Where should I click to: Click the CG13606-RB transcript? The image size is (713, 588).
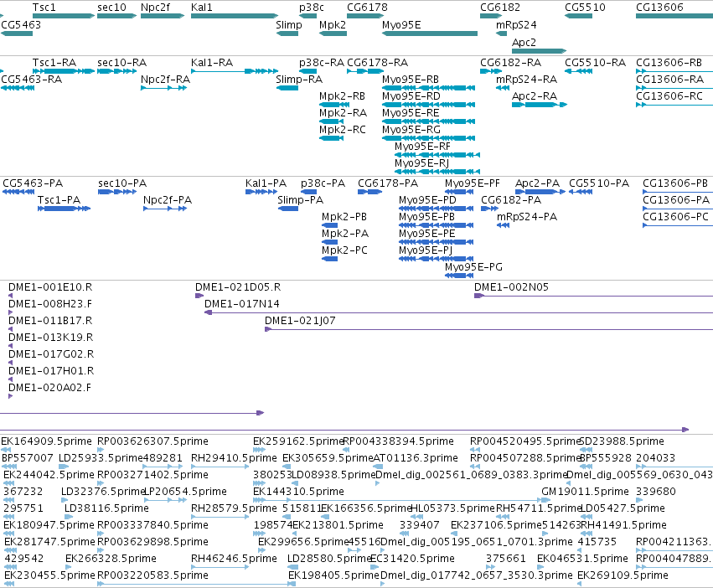point(674,71)
